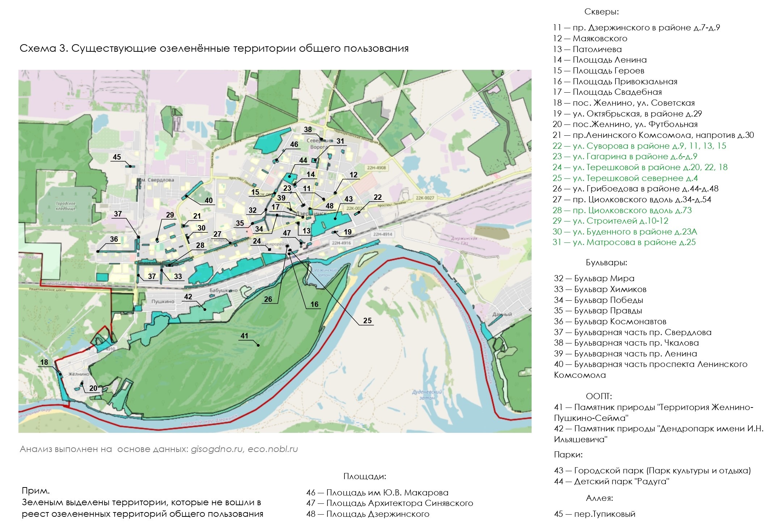Select legend entry '12 — Маяковского'
The width and height of the screenshot is (782, 532).
click(590, 38)
